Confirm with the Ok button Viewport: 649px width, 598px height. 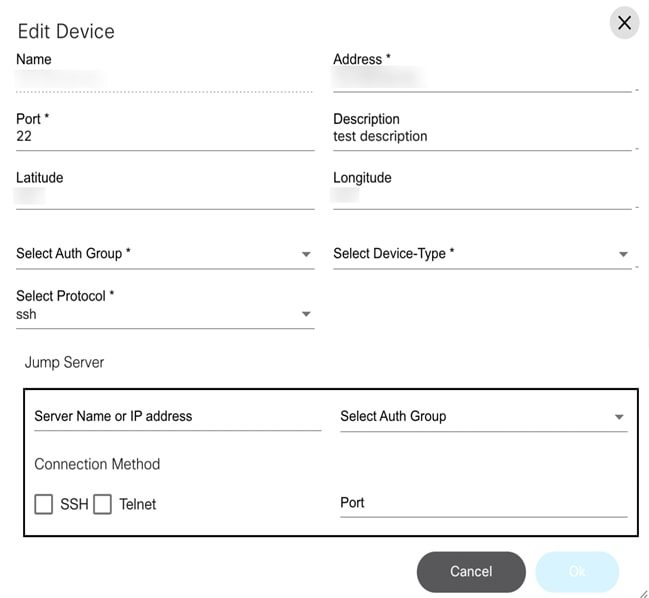pos(577,571)
